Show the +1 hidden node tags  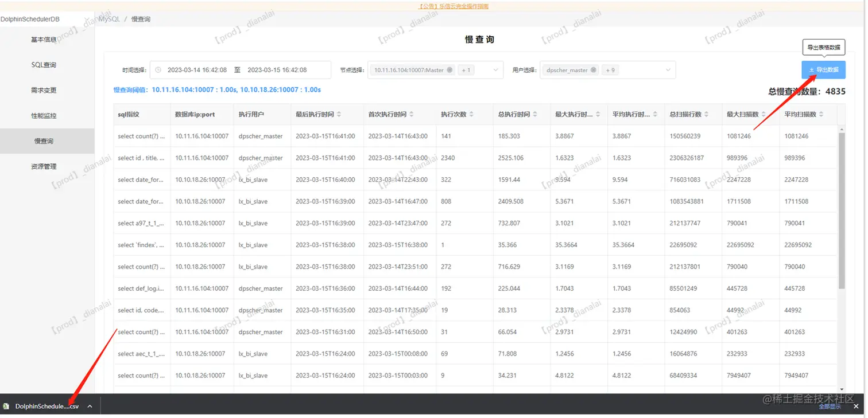[x=466, y=70]
